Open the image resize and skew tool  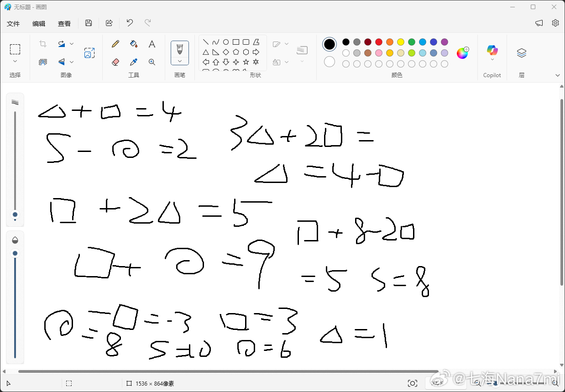tap(89, 53)
